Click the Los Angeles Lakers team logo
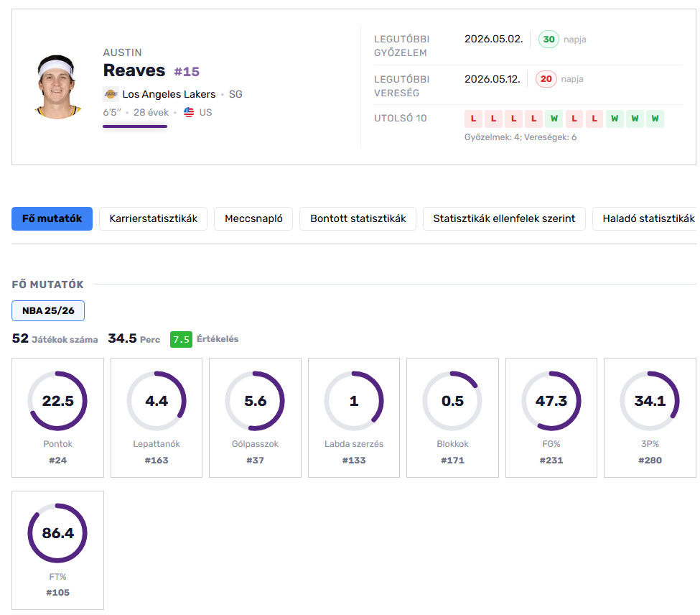Viewport: 700px width, 615px height. pos(111,94)
